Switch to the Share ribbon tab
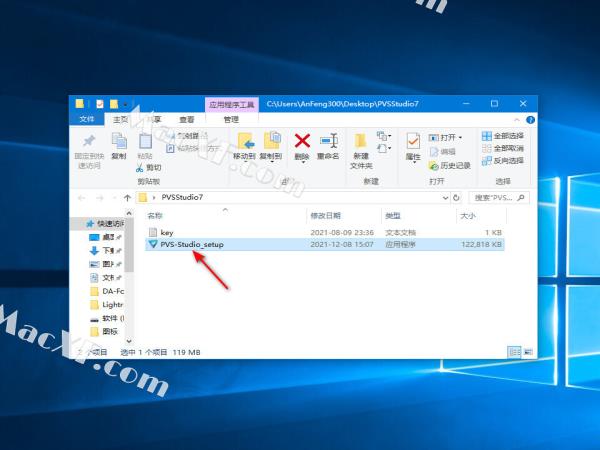Image resolution: width=600 pixels, height=450 pixels. click(x=154, y=119)
